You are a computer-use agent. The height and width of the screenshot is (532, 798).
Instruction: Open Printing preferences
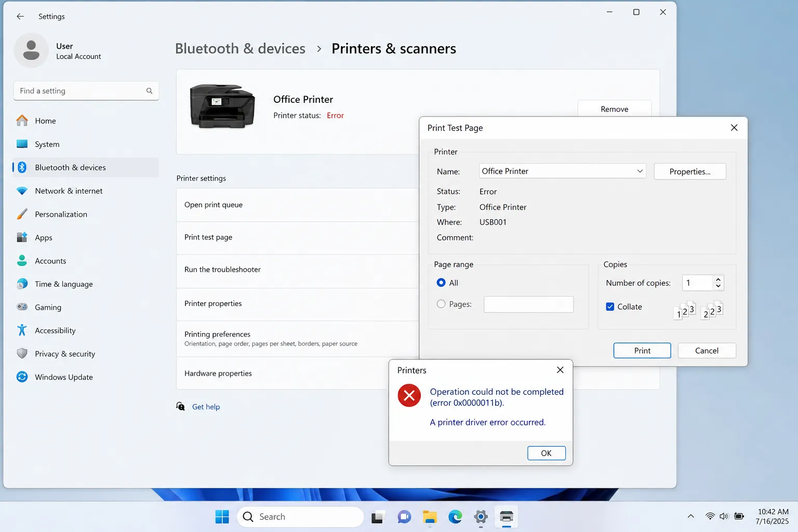point(298,338)
